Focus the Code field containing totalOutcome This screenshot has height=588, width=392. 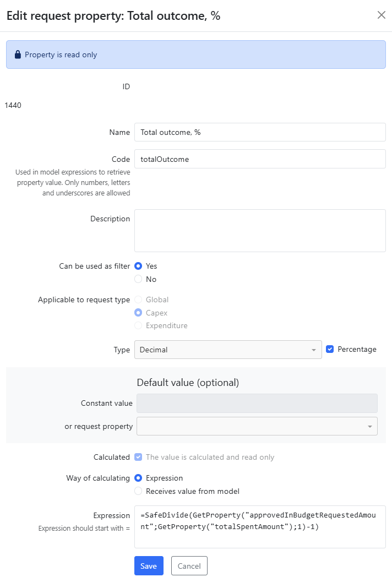click(x=260, y=159)
